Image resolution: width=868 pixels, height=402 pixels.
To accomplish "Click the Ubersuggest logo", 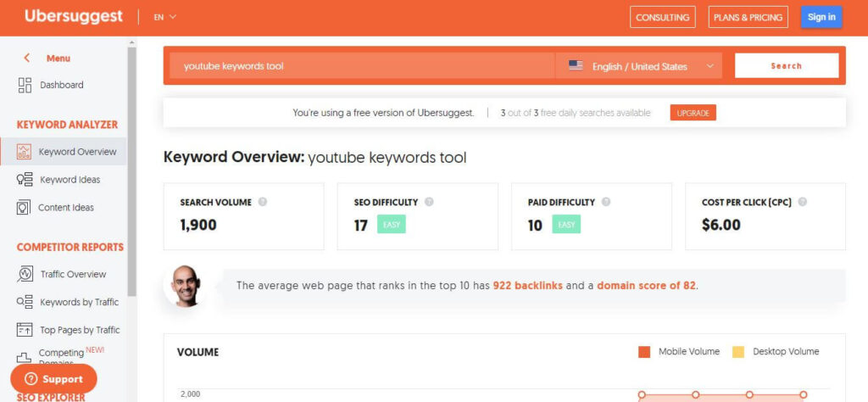I will point(74,17).
